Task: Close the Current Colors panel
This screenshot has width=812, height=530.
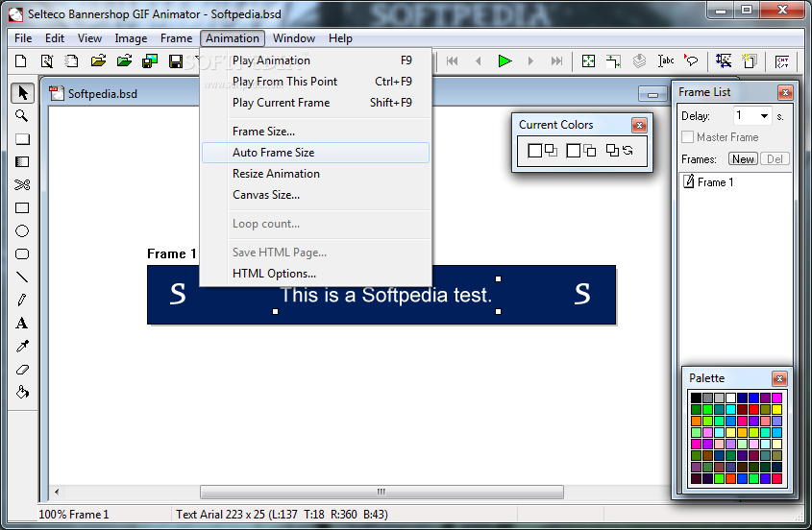Action: [x=639, y=125]
